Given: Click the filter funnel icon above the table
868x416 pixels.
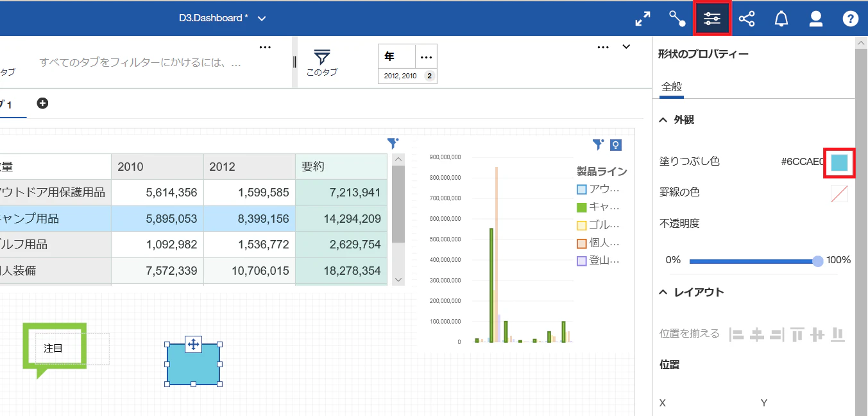Looking at the screenshot, I should click(393, 143).
